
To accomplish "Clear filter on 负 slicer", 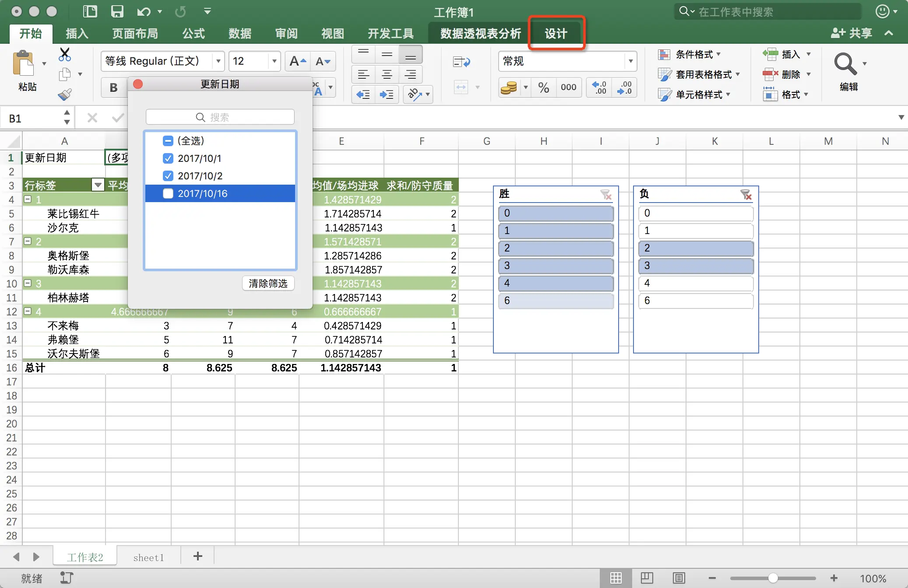I will pyautogui.click(x=746, y=194).
